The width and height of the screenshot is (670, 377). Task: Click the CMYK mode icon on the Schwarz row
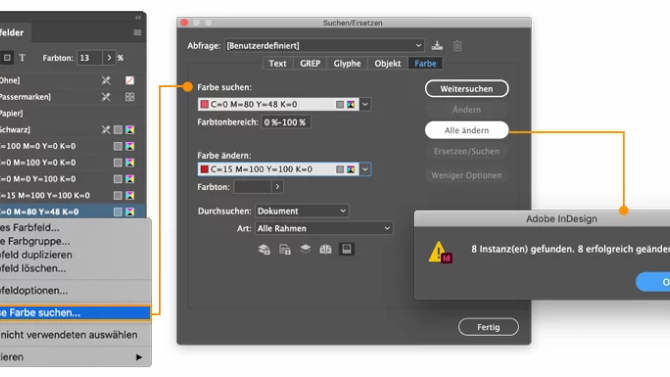click(129, 130)
